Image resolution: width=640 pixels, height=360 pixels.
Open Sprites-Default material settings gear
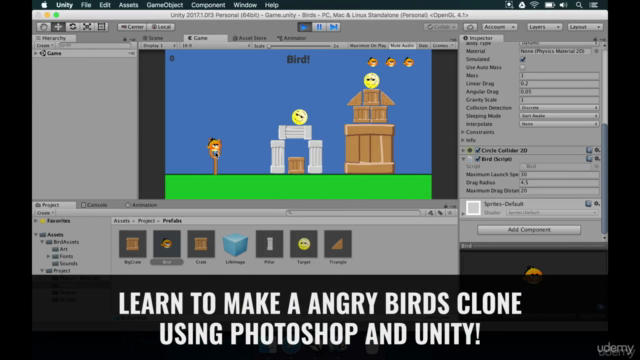597,204
